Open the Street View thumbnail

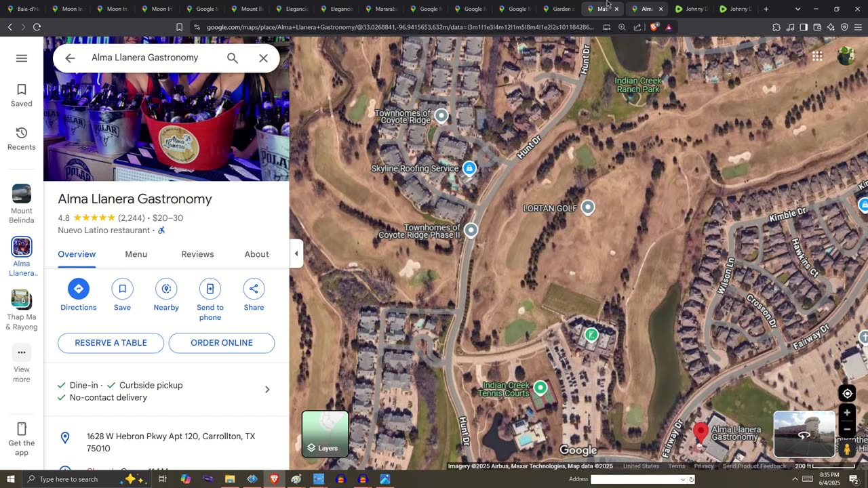(804, 434)
